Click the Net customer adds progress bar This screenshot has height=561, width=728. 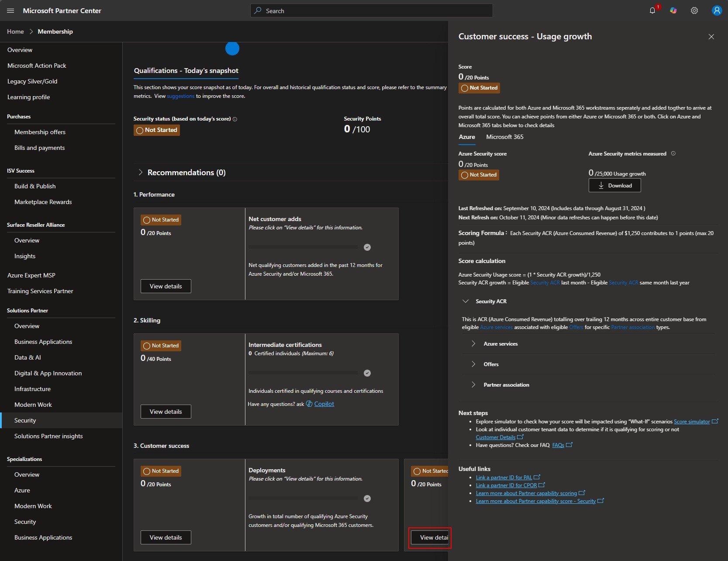click(x=303, y=247)
